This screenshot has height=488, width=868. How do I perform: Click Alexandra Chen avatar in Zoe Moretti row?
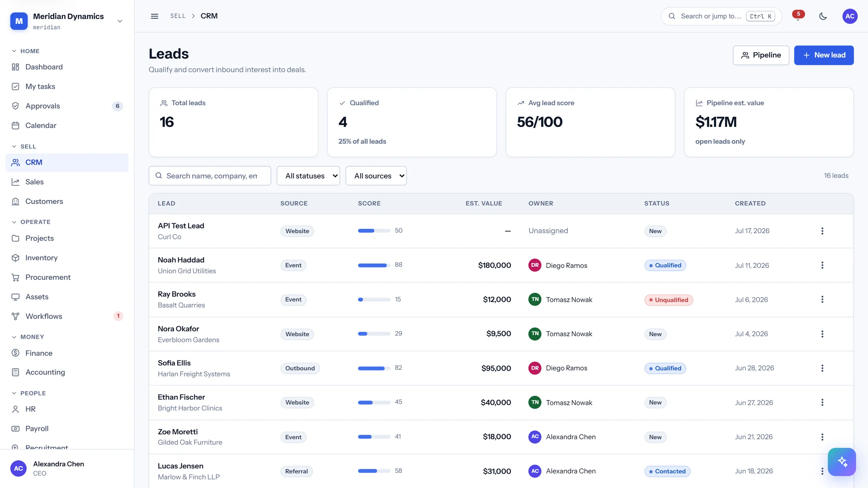pyautogui.click(x=535, y=437)
